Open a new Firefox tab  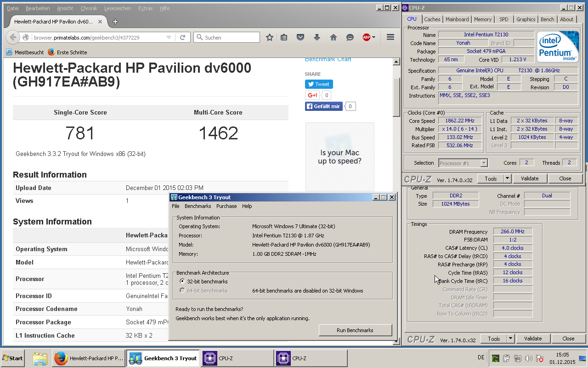pos(115,21)
